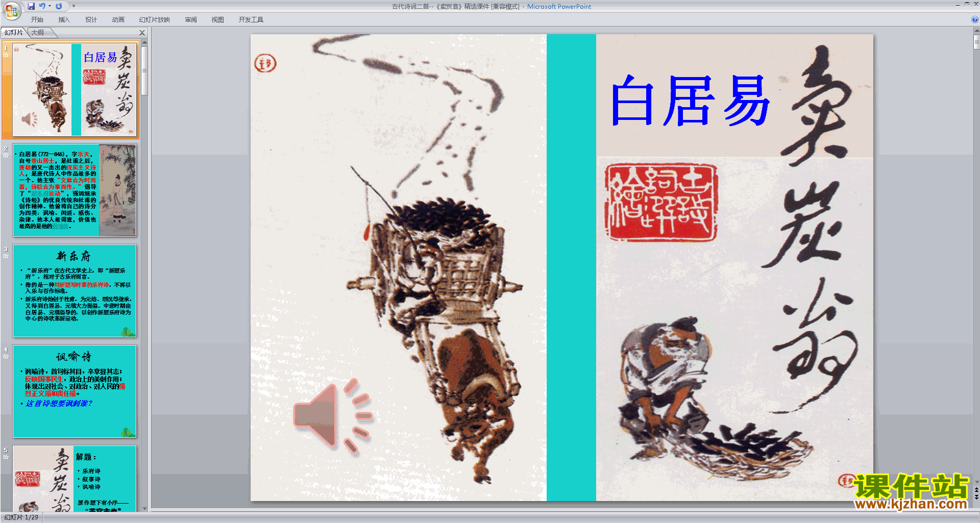Select the small red seal at slide top-left
The height and width of the screenshot is (523, 980).
click(265, 63)
